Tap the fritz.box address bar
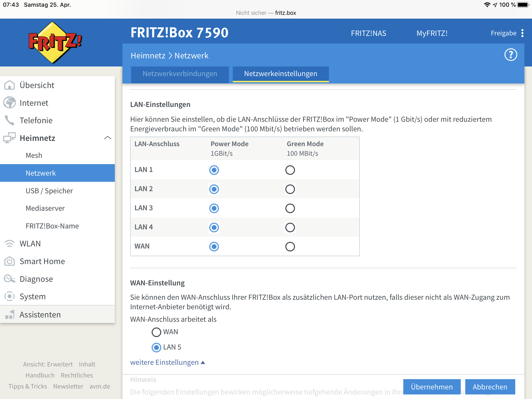Screen dimensions: 532x399 click(266, 13)
